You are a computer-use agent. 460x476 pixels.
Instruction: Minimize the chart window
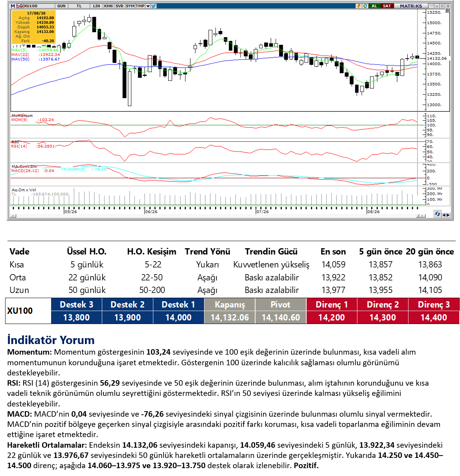click(437, 6)
